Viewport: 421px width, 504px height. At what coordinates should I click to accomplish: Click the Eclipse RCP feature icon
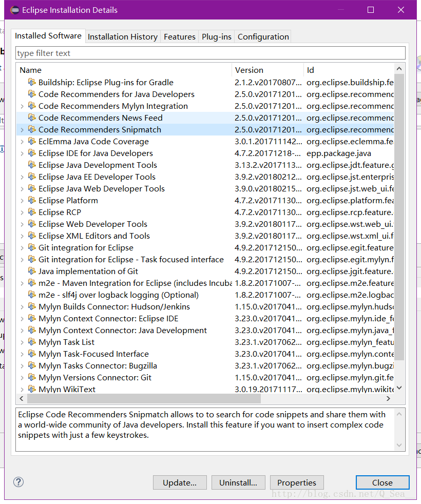pos(32,212)
